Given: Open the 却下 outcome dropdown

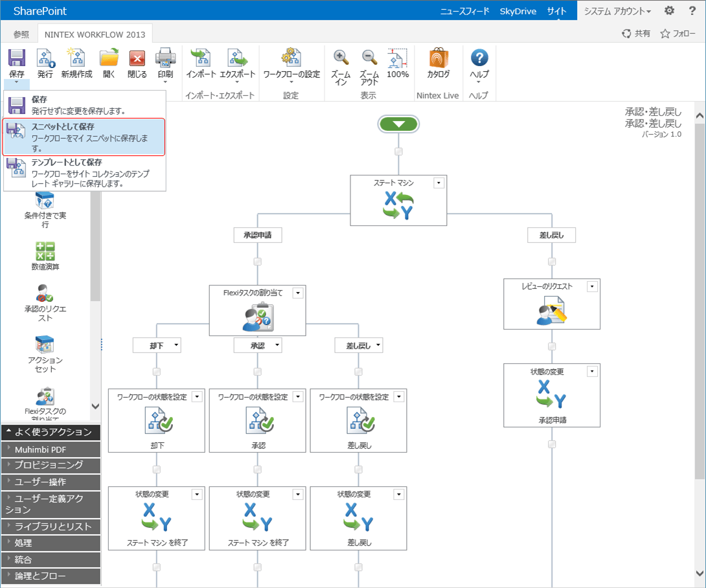Looking at the screenshot, I should [176, 345].
